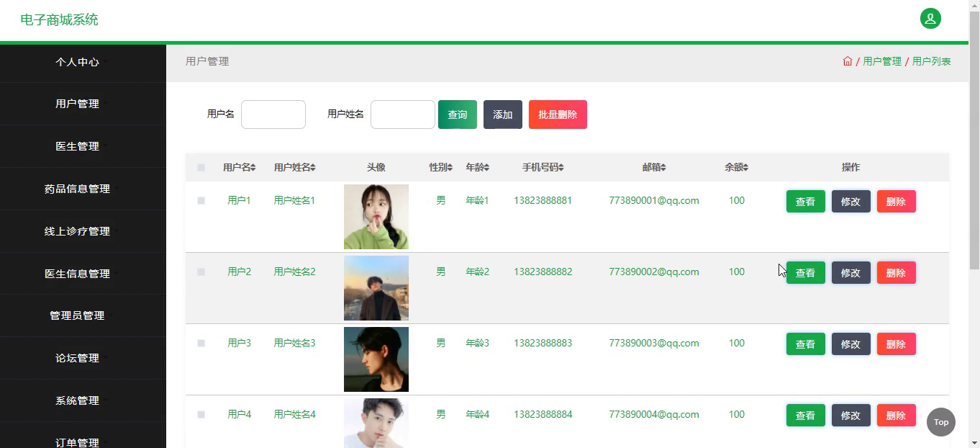This screenshot has height=448, width=980.
Task: Expand 个人中心 sidebar menu
Action: [83, 62]
